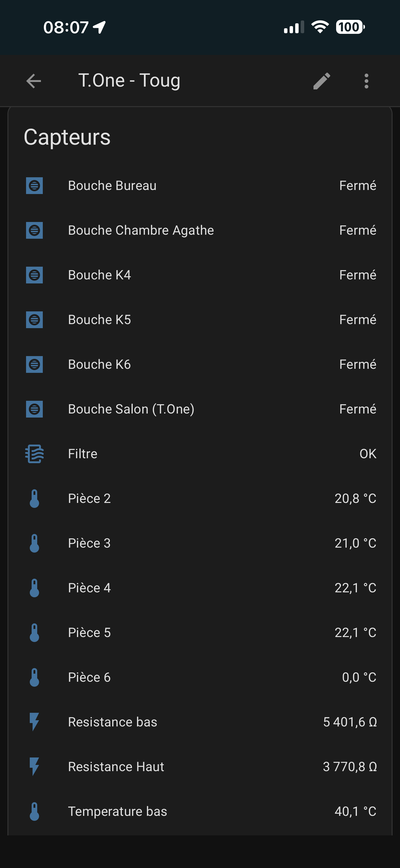Viewport: 400px width, 868px height.
Task: Tap the Wi-Fi status bar icon
Action: (320, 27)
